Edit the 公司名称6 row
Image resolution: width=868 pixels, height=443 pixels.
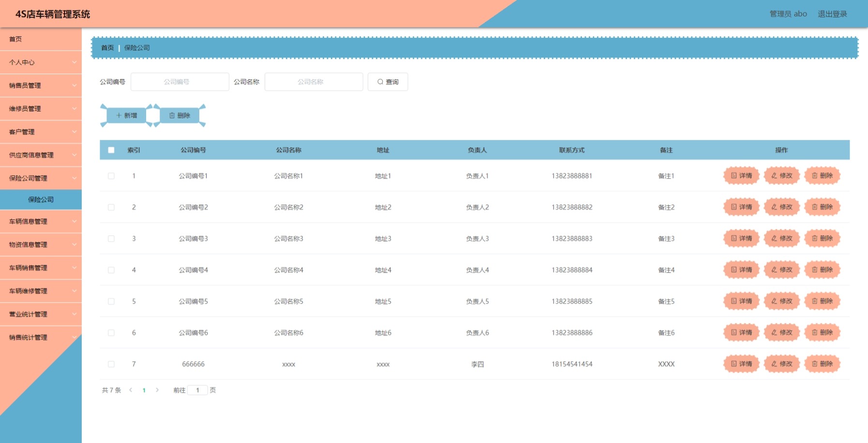pos(782,333)
